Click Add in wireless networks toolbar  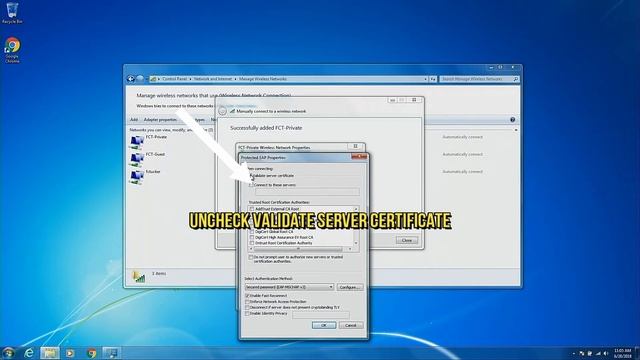134,120
